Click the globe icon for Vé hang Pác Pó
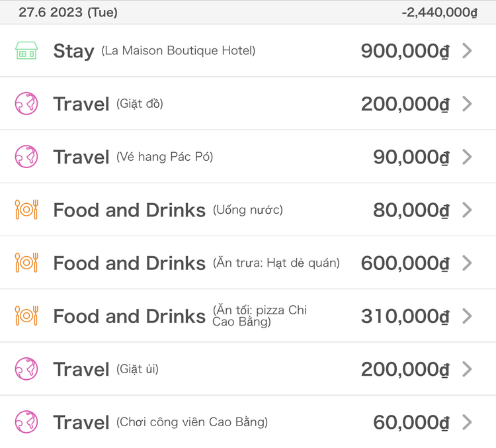This screenshot has height=448, width=496. click(x=26, y=156)
